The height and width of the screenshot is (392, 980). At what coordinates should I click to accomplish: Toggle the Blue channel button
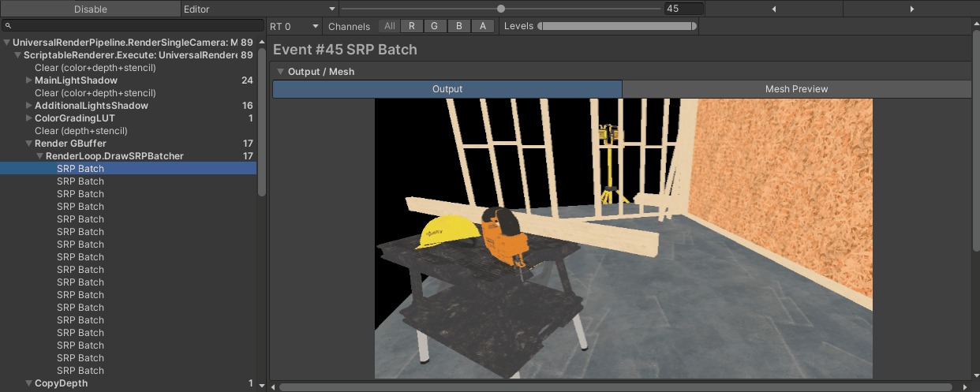[x=459, y=26]
